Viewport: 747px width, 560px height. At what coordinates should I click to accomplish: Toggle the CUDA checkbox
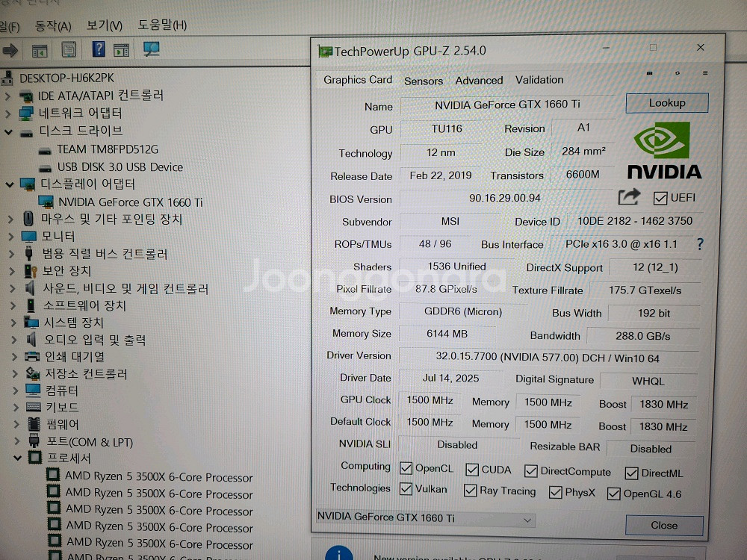click(472, 470)
